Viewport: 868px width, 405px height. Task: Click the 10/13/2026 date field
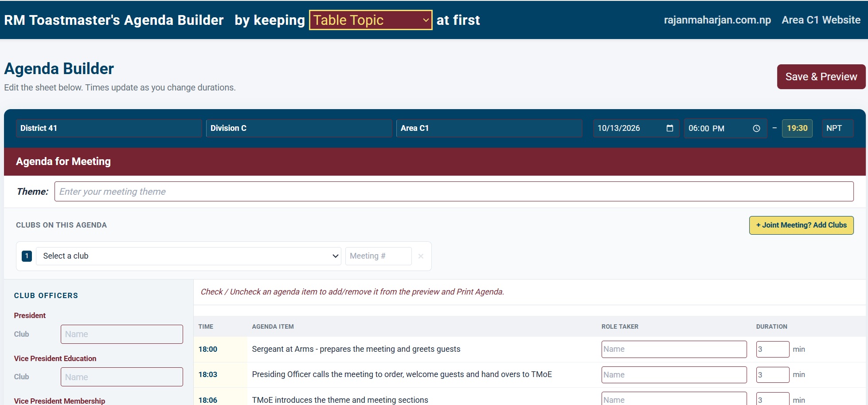click(x=636, y=128)
